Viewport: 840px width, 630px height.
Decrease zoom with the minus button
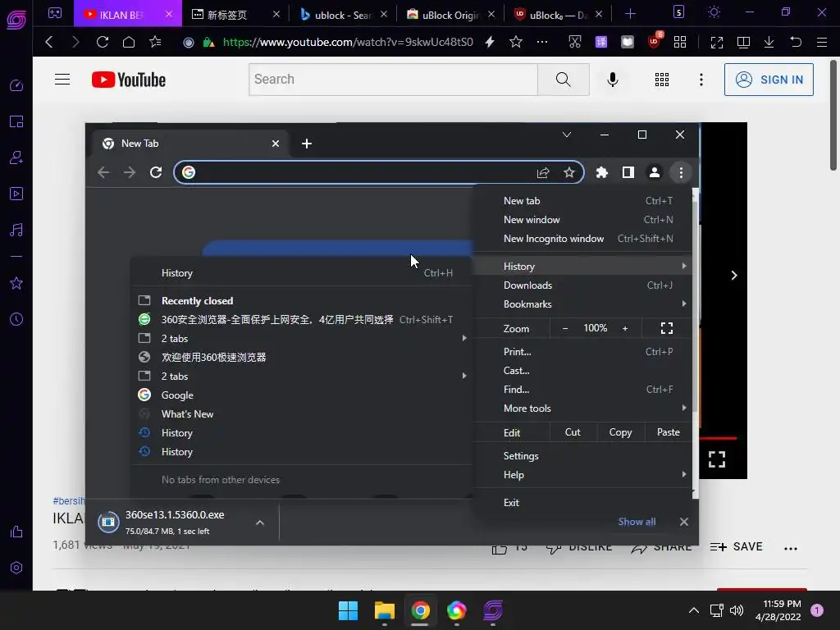pos(564,328)
